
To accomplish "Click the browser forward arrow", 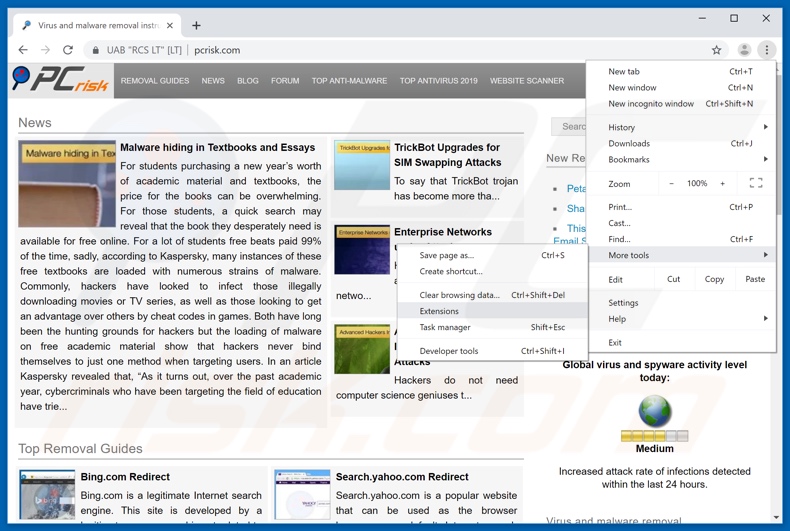I will [45, 50].
